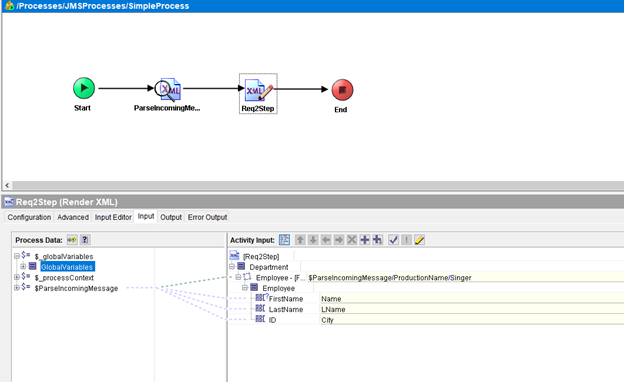Select the ID element row
Image resolution: width=624 pixels, height=382 pixels.
coord(272,320)
